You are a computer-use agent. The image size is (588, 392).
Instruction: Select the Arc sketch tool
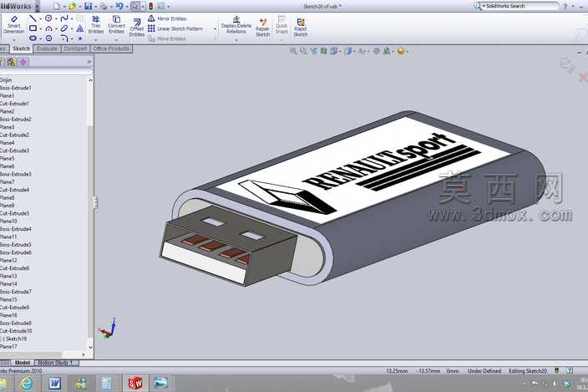(48, 28)
